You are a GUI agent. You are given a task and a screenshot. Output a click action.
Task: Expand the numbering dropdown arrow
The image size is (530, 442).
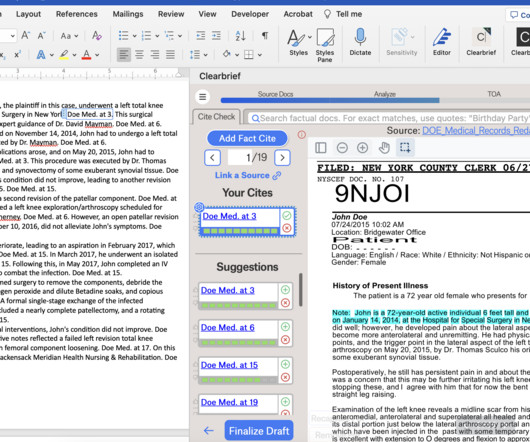(x=157, y=36)
